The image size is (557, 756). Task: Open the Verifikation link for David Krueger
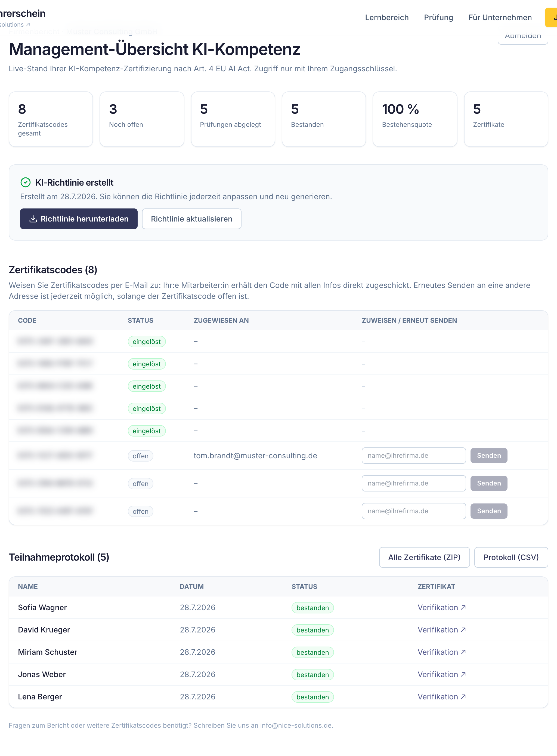(442, 629)
